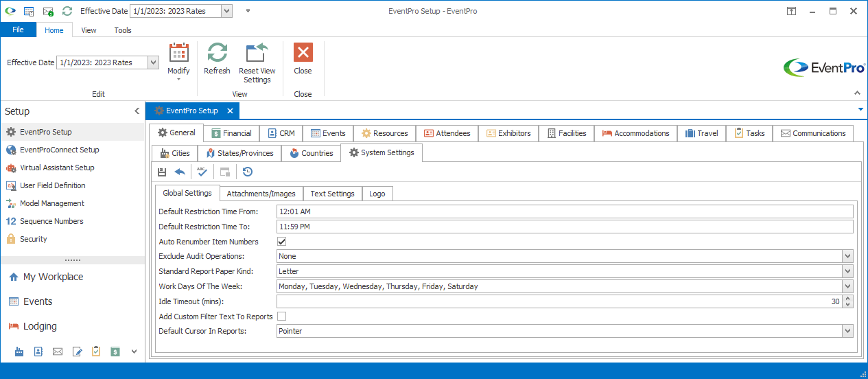The image size is (868, 379).
Task: Click the ABC spell check icon
Action: [x=202, y=172]
